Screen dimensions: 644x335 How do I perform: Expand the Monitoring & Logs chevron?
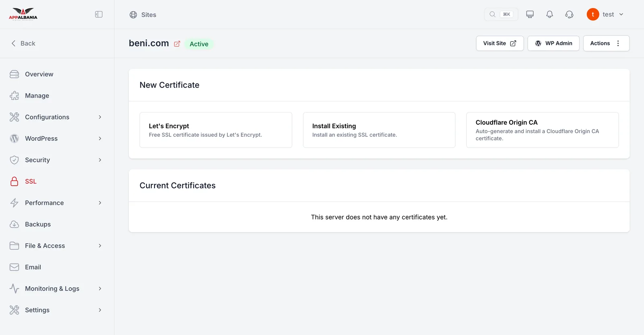100,289
